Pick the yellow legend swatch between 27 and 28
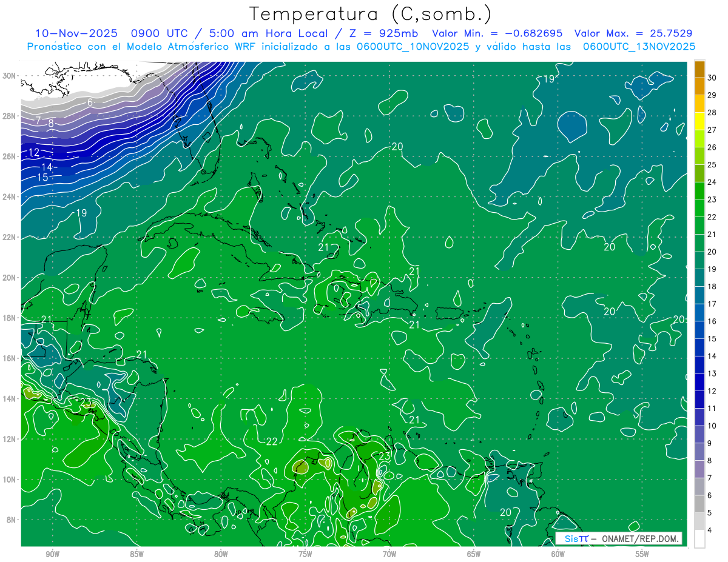Viewport: 728px width, 562px height. tap(699, 121)
